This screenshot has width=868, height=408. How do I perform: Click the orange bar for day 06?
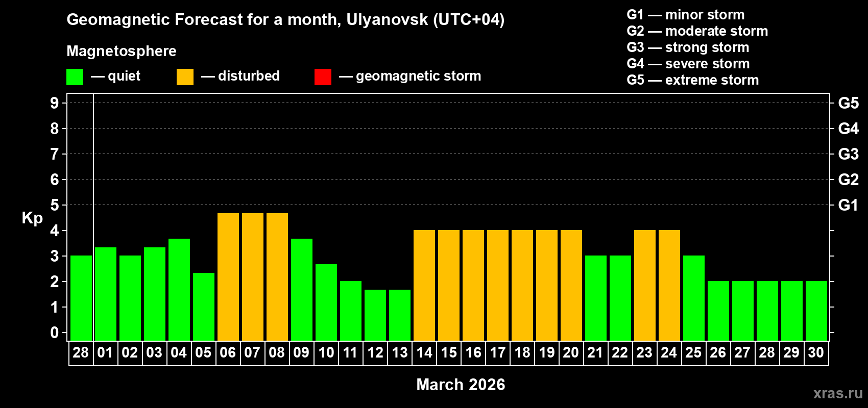click(228, 277)
